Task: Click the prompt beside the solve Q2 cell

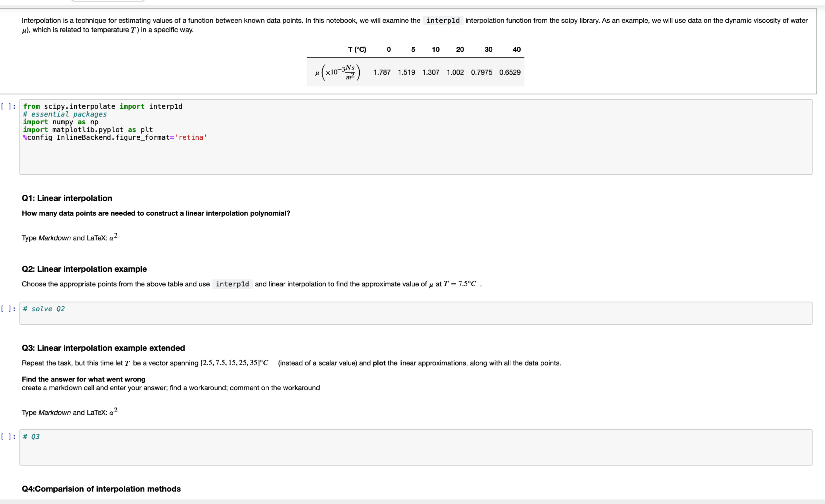Action: point(8,309)
